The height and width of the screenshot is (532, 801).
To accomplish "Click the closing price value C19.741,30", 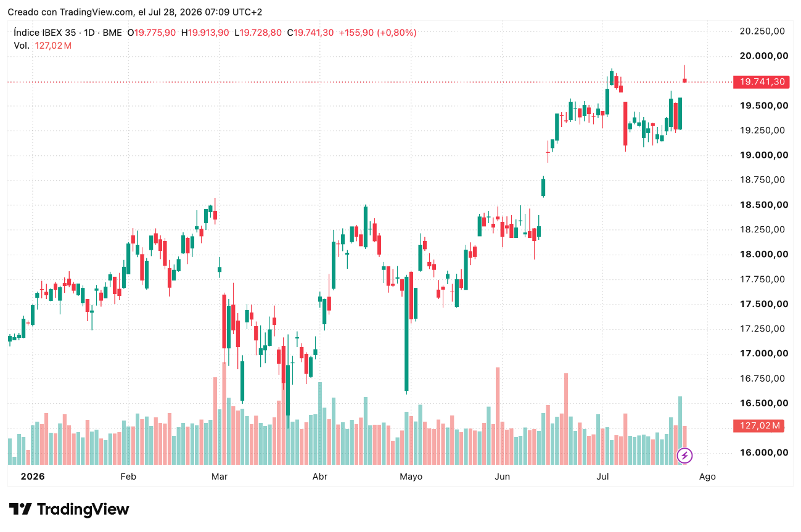I will pyautogui.click(x=311, y=33).
